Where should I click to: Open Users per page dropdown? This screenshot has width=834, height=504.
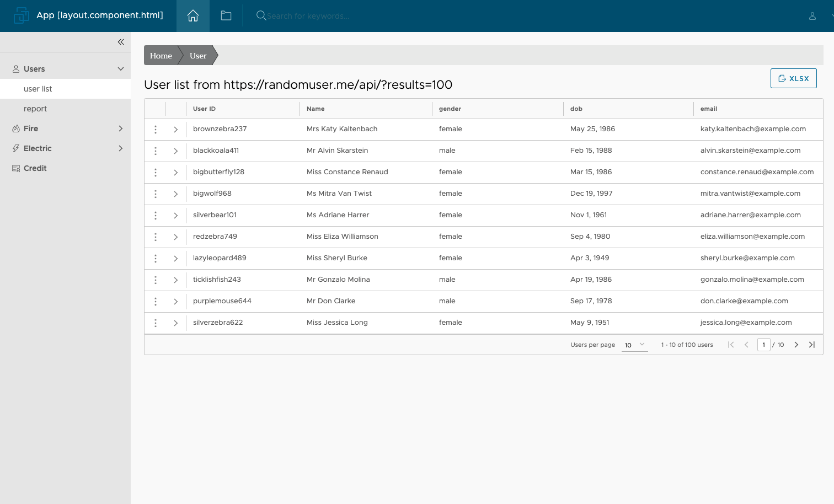pyautogui.click(x=634, y=345)
